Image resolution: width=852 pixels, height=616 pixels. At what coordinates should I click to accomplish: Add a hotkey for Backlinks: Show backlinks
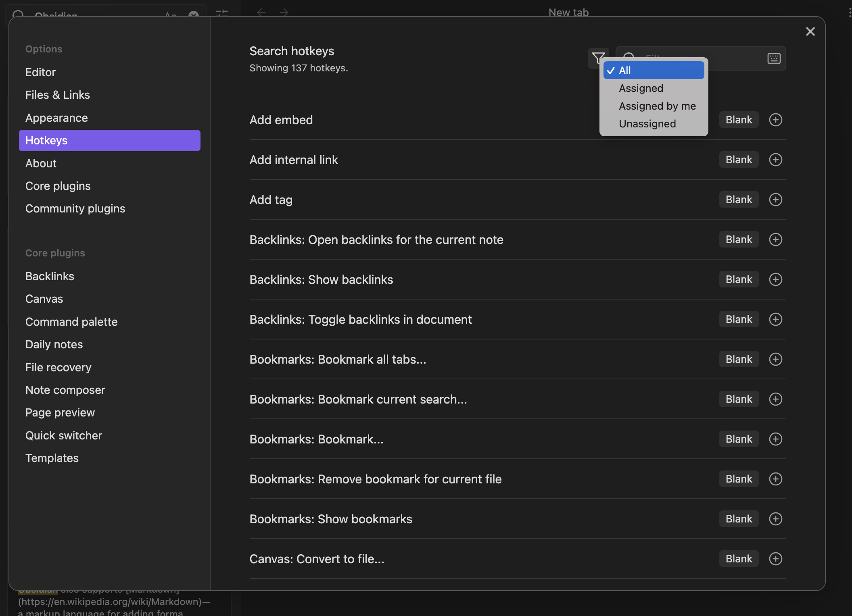pos(775,279)
